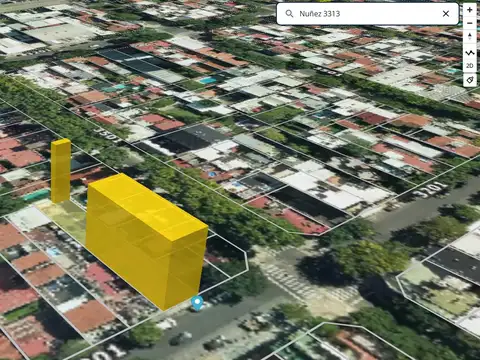Viewport: 480px width, 360px height.
Task: Toggle the terrain elevation icon
Action: 470,53
